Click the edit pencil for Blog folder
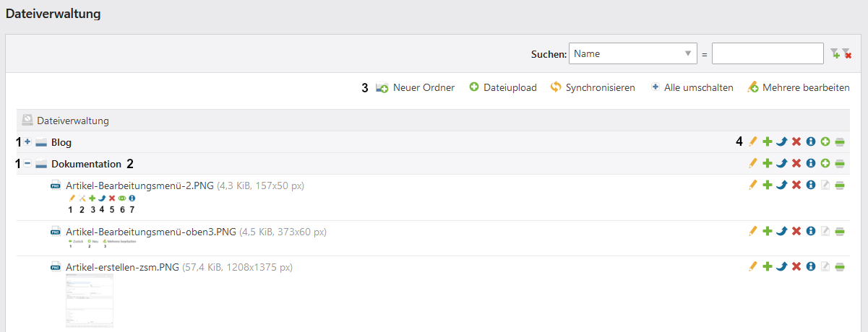This screenshot has height=332, width=868. pos(752,142)
